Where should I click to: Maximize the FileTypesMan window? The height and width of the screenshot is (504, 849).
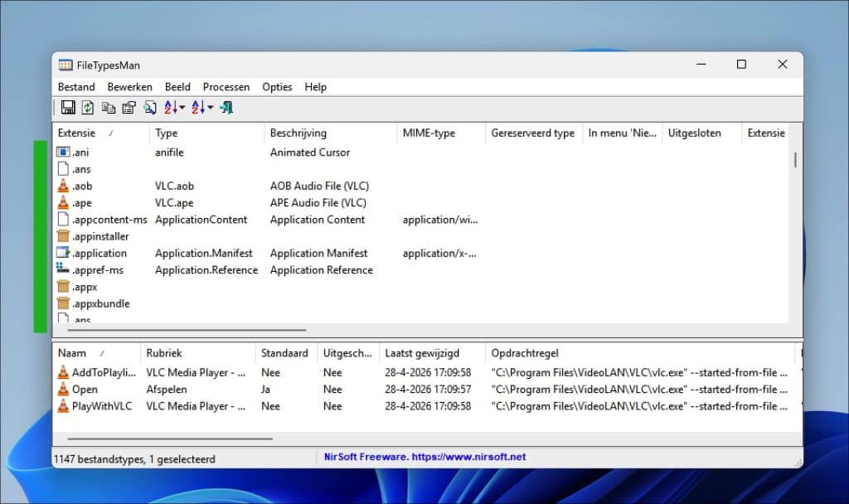click(741, 65)
